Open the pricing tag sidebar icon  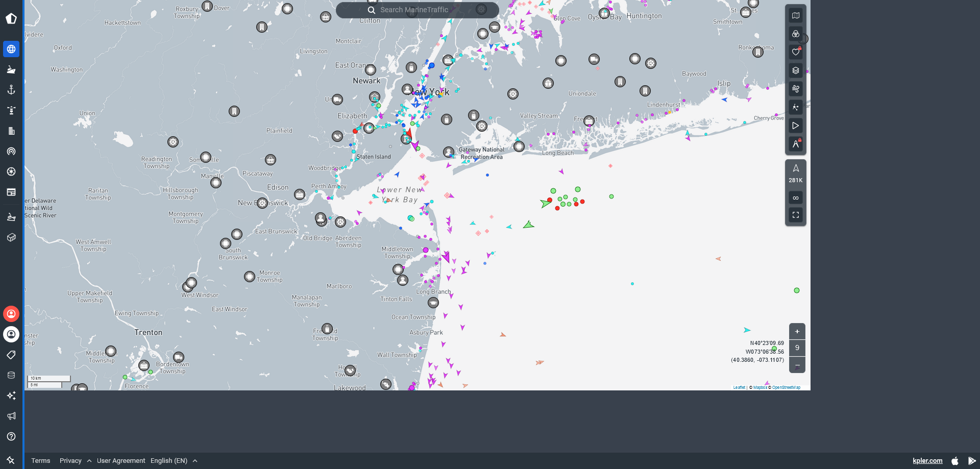[x=11, y=355]
